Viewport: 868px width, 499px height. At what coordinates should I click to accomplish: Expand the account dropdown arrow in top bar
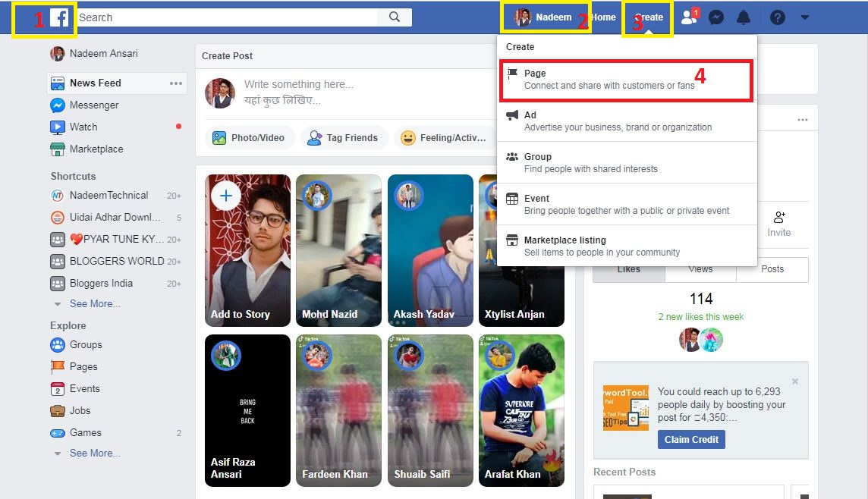pyautogui.click(x=805, y=17)
